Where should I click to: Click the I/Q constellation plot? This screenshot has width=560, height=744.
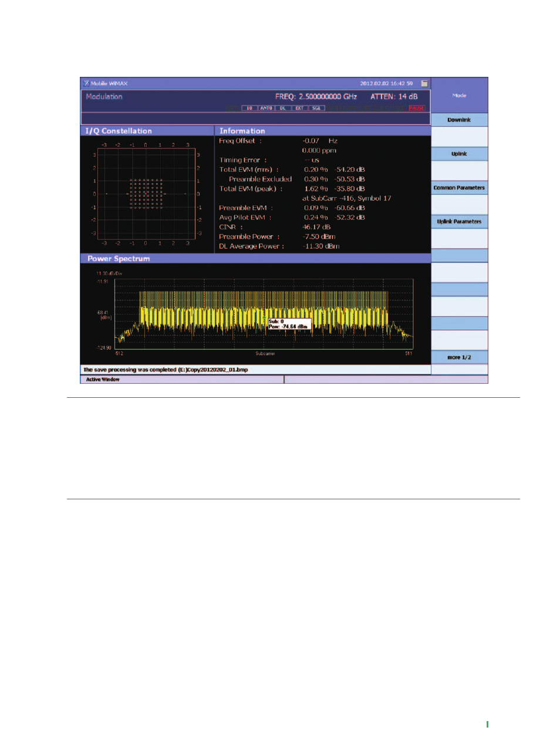146,194
